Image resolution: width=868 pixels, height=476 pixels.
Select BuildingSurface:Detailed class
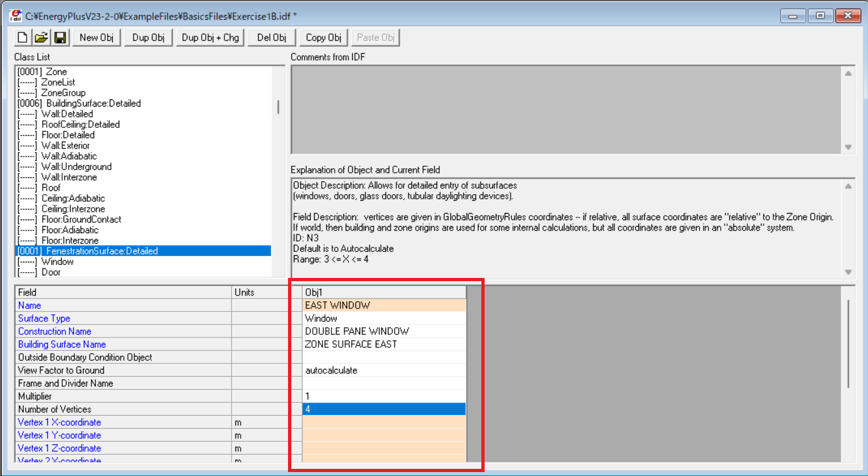tap(143, 103)
